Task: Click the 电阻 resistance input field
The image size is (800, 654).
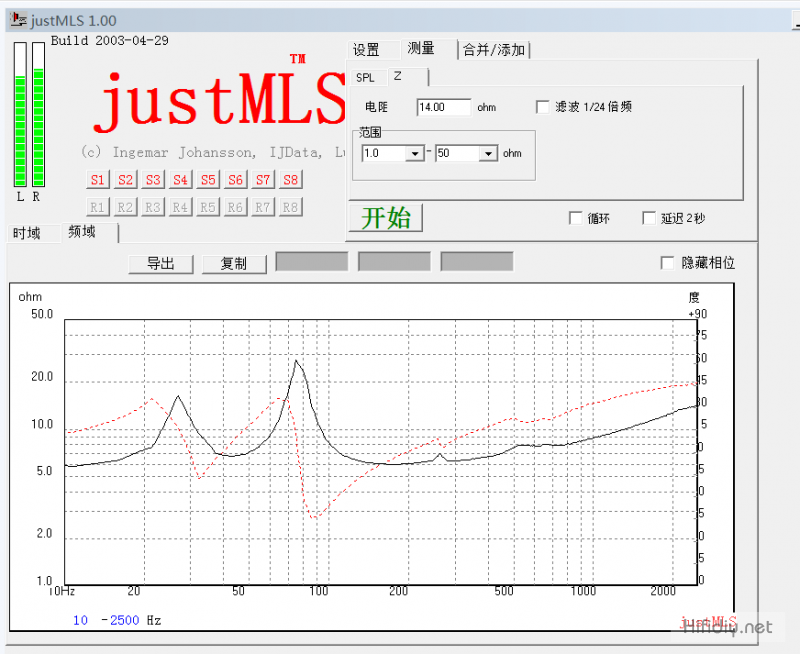Action: (x=444, y=107)
